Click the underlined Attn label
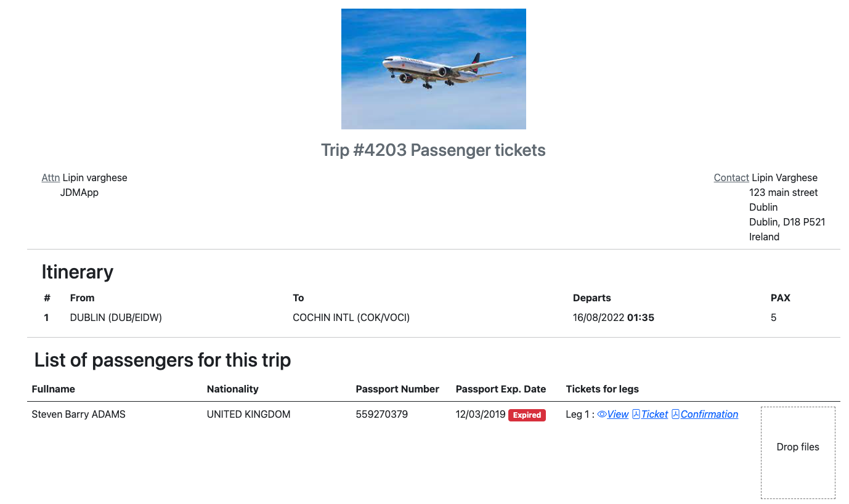 (x=51, y=178)
